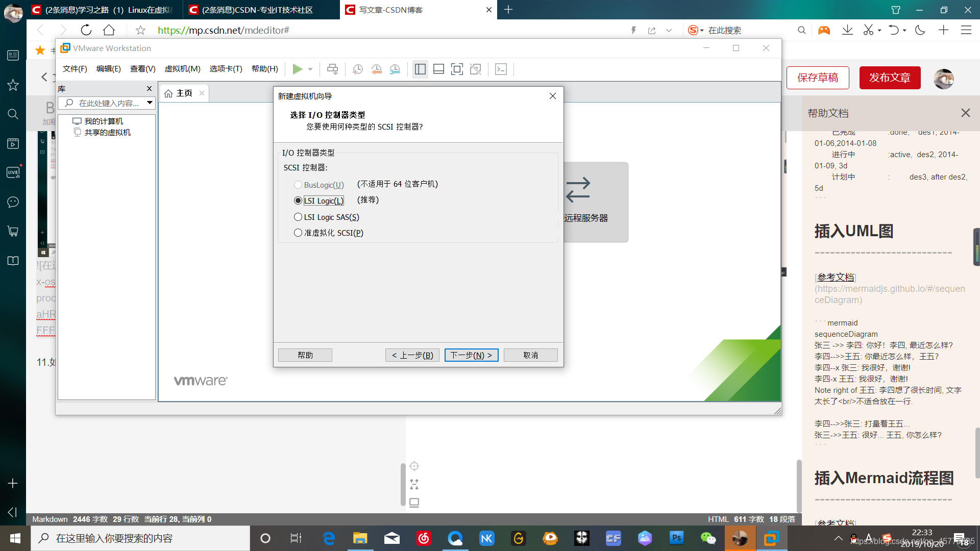Switch to the 学习之路 Linux browser tab

point(105,10)
